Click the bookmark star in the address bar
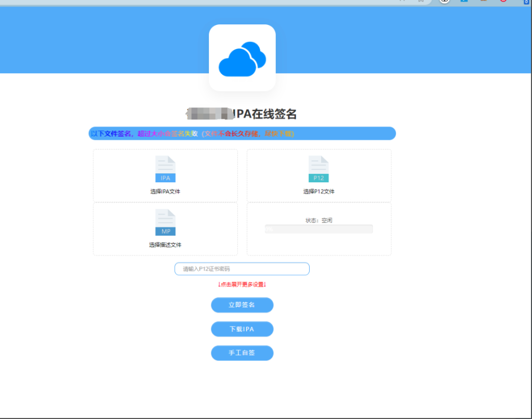Screen dimensions: 532x419 click(421, 2)
